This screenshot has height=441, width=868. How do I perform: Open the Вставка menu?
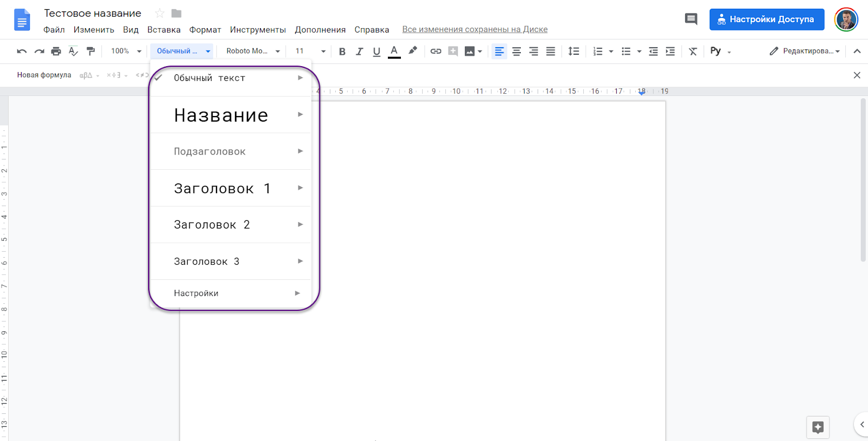click(164, 30)
